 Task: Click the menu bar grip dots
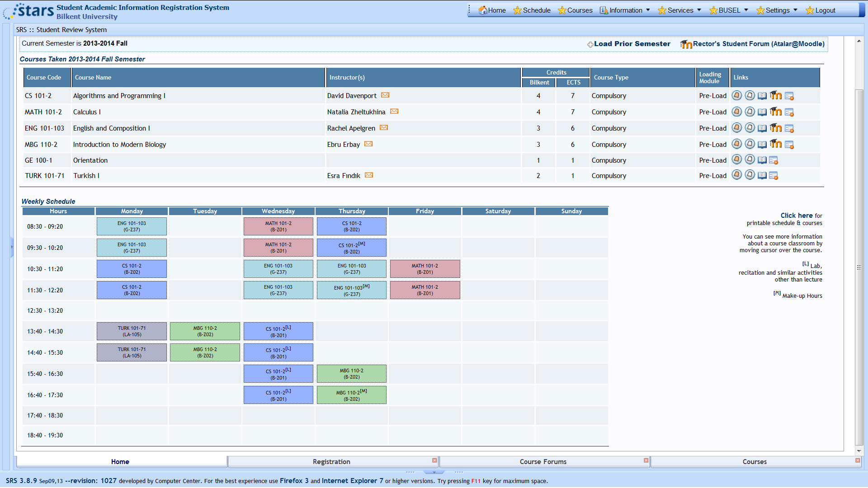point(469,9)
